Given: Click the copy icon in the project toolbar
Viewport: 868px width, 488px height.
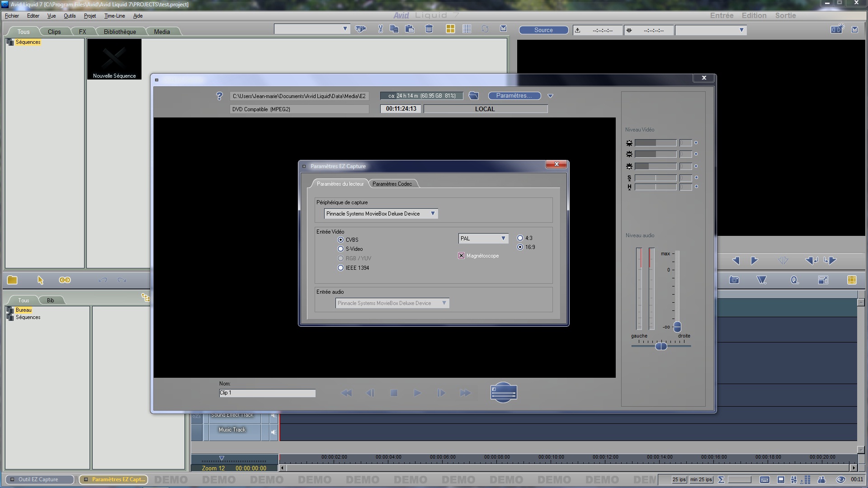Looking at the screenshot, I should click(x=394, y=29).
